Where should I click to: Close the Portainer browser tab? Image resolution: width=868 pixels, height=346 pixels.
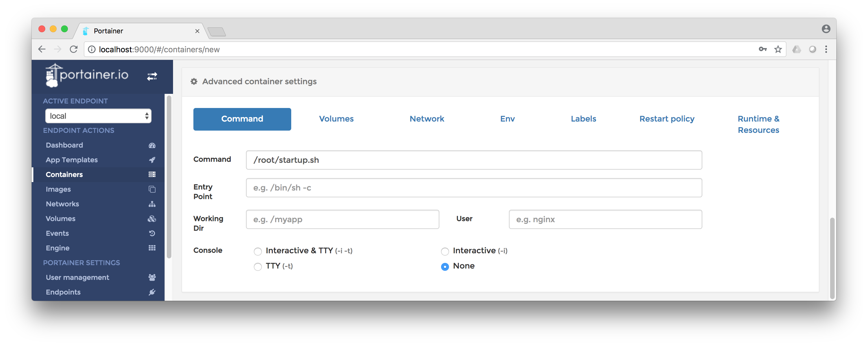[x=197, y=31]
